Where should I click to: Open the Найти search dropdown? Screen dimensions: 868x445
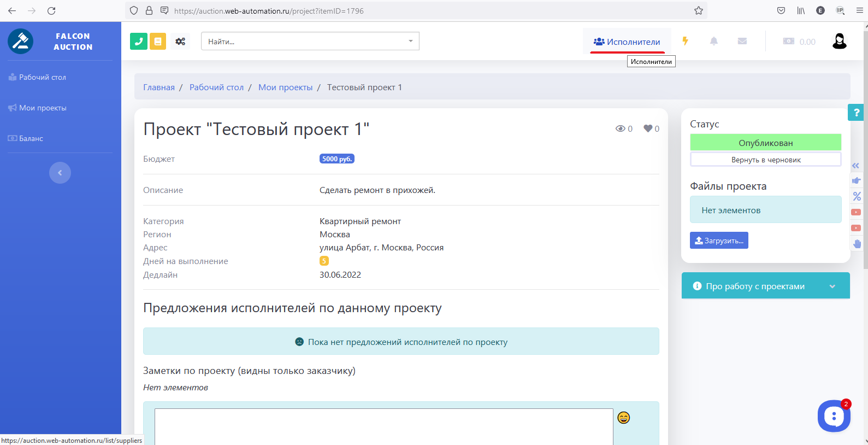click(x=310, y=41)
